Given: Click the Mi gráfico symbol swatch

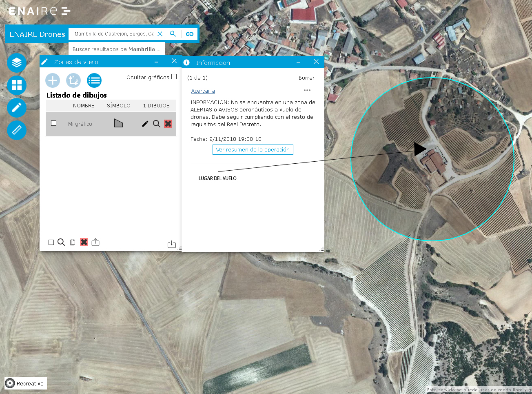Looking at the screenshot, I should pyautogui.click(x=118, y=123).
